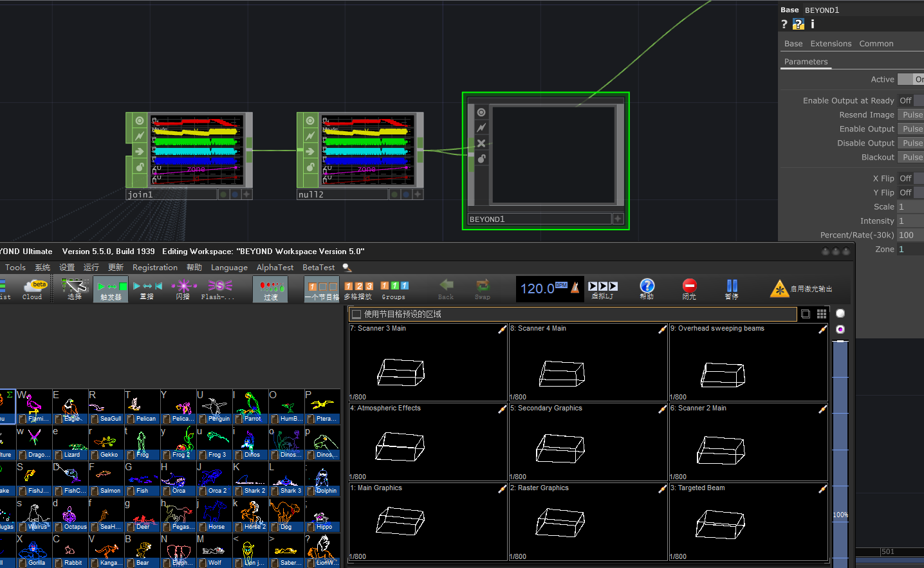Click the X clone-immune flag on BEYOND1 node
The width and height of the screenshot is (924, 568).
click(x=481, y=143)
